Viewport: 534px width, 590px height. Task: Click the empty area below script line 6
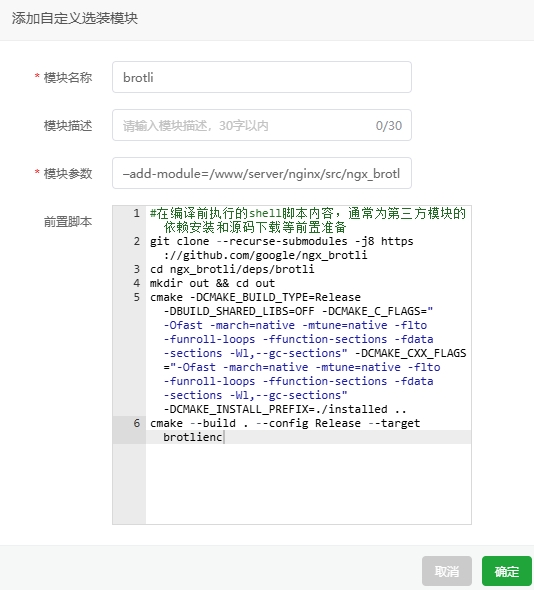(308, 484)
